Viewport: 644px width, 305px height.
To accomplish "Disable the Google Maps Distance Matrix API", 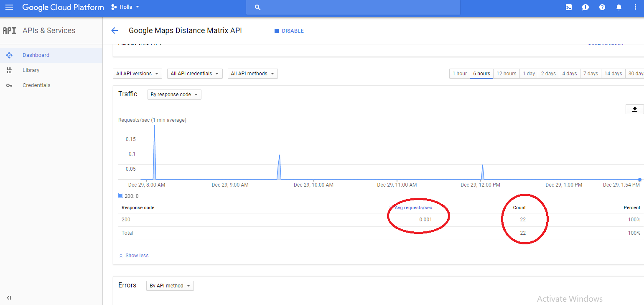I will click(x=289, y=31).
